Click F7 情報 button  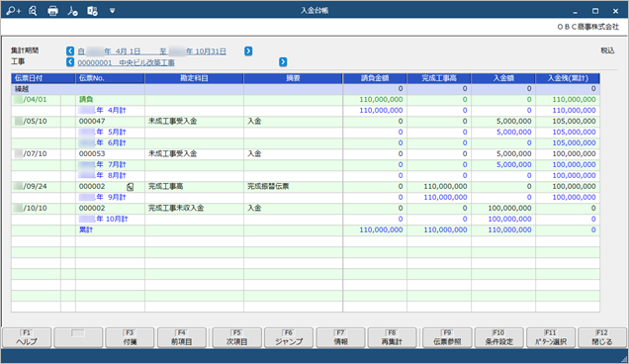coord(340,338)
